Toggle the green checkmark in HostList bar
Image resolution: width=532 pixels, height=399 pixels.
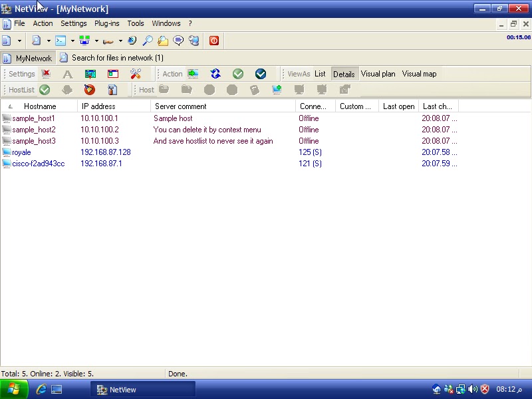click(45, 90)
